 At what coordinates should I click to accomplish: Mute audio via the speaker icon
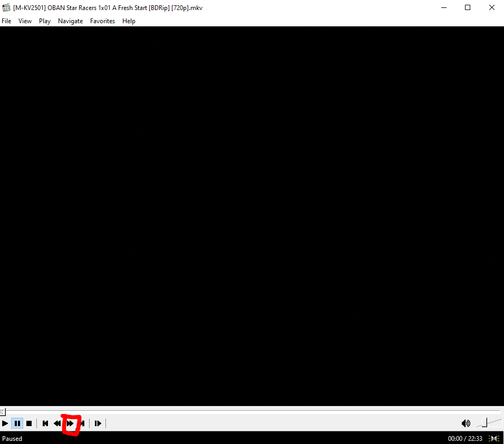pos(466,423)
